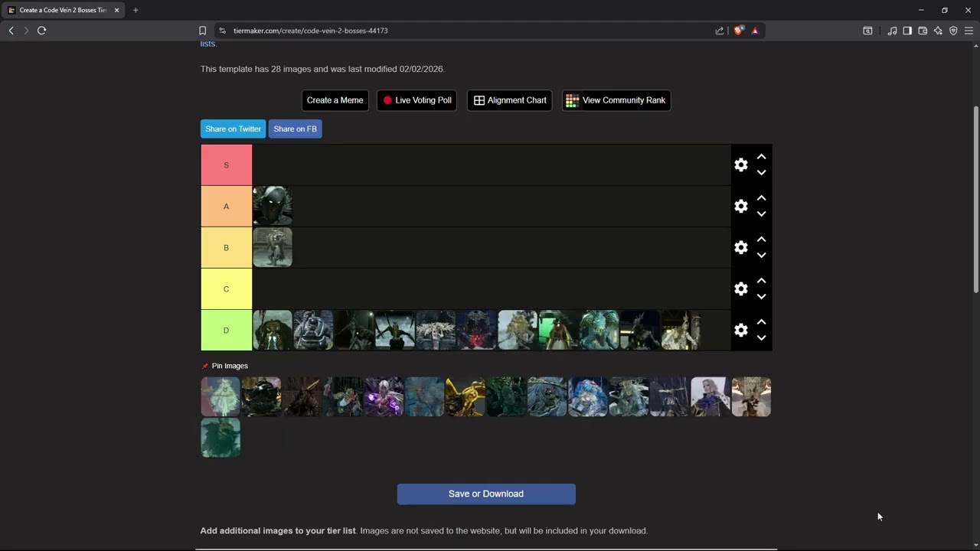
Task: Open Brave Shields lion icon
Action: pos(738,31)
